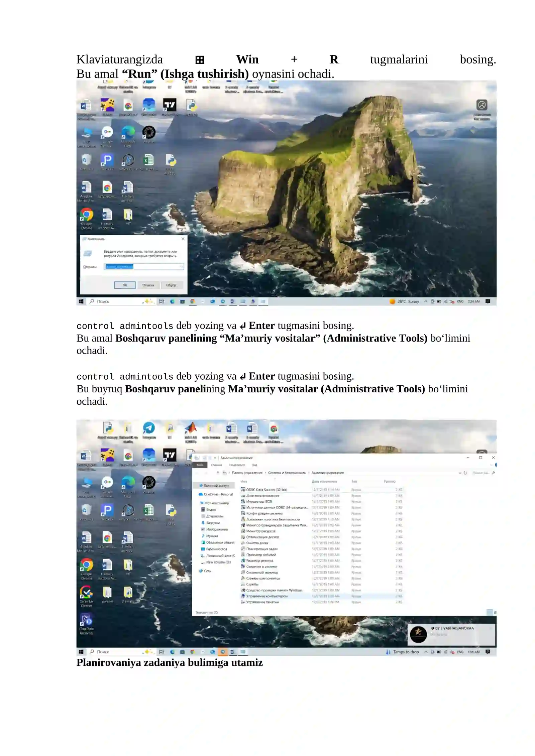Select Управление компьютером item
Image resolution: width=535 pixels, height=756 pixels.
[266, 596]
